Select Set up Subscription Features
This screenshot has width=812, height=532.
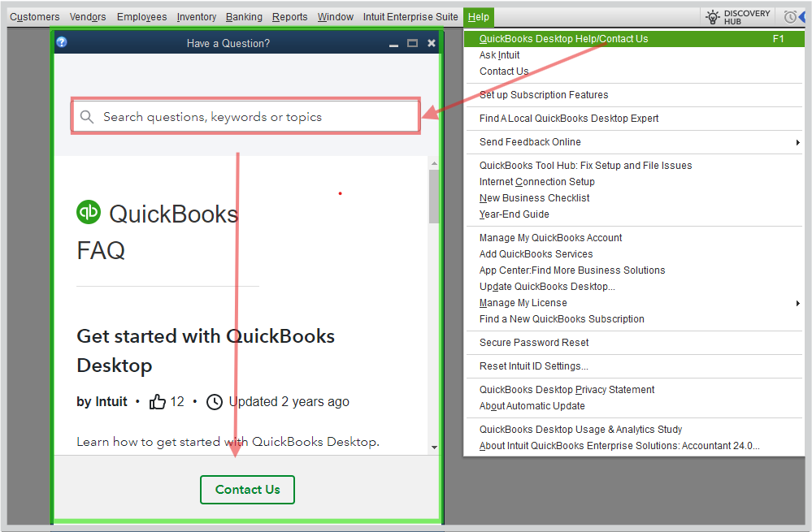[634, 95]
